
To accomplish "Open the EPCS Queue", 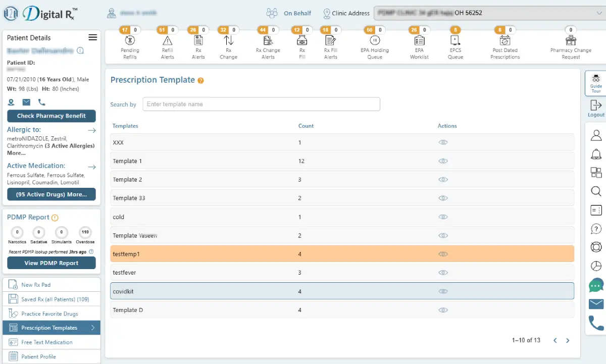I will [455, 44].
